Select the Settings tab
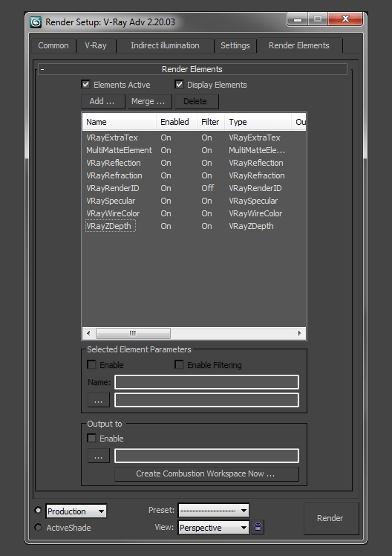 (x=235, y=45)
